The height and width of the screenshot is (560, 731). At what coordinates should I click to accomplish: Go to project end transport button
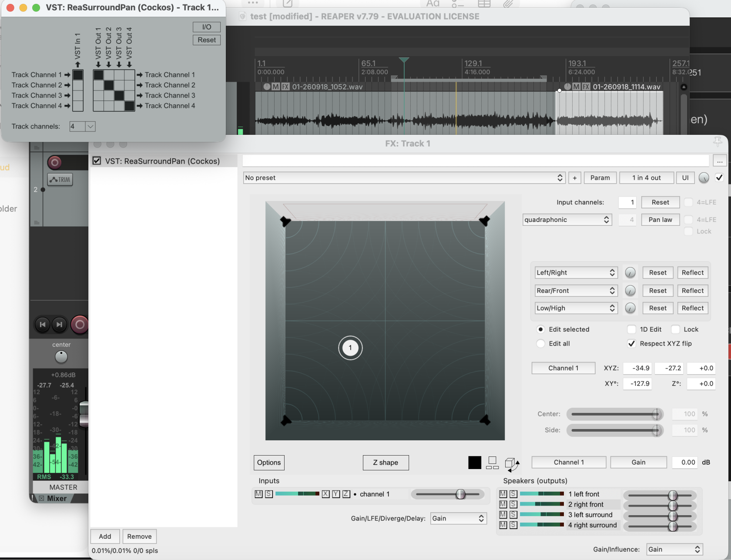click(59, 324)
